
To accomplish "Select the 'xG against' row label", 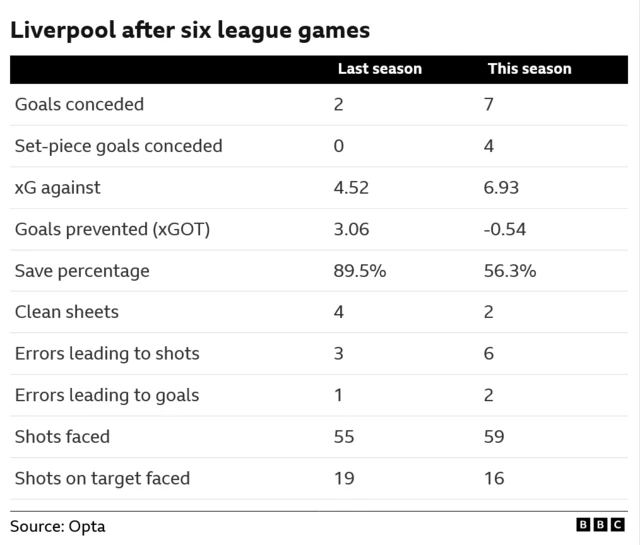I will [57, 188].
